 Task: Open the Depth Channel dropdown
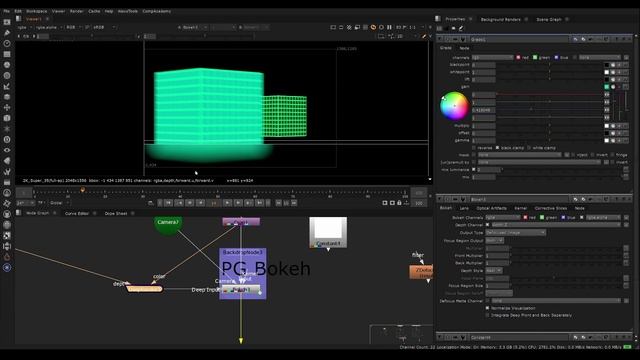tap(556, 225)
